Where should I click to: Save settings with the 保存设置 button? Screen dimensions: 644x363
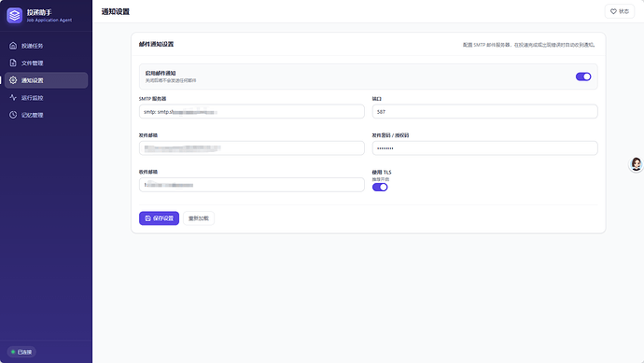click(x=159, y=218)
